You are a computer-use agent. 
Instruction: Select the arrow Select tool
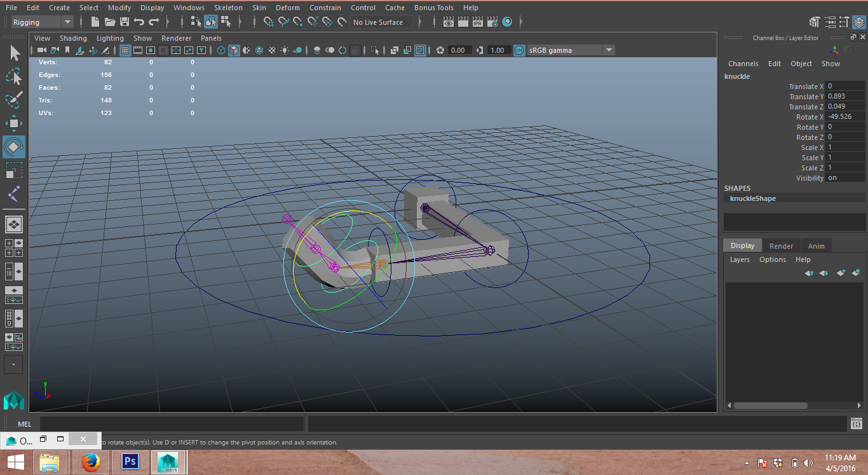coord(14,53)
